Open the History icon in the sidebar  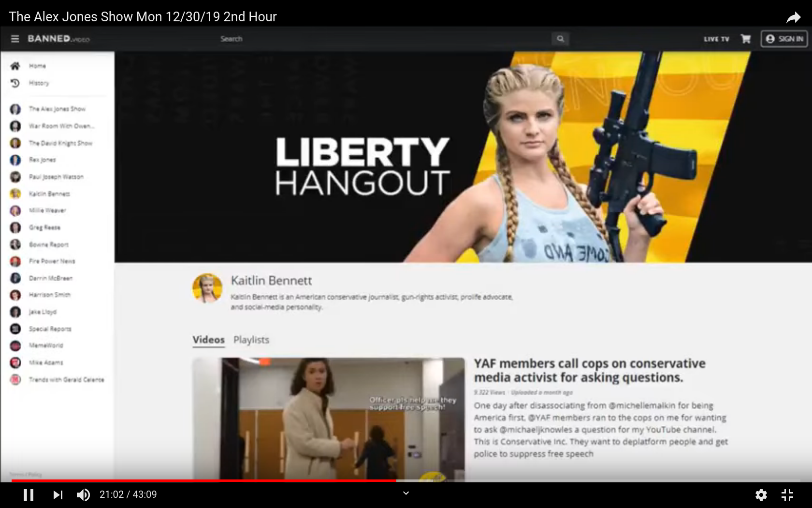(x=15, y=83)
